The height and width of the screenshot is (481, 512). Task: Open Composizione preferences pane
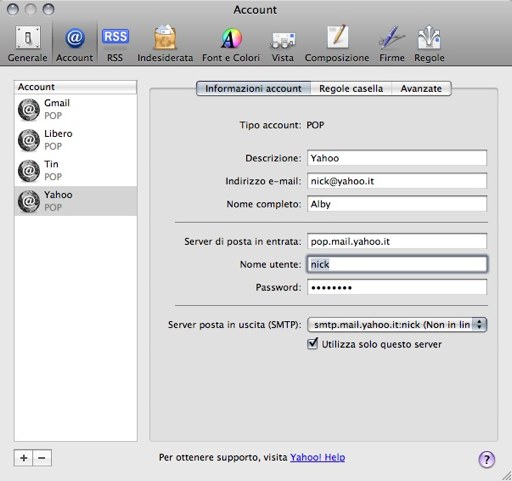pos(337,44)
